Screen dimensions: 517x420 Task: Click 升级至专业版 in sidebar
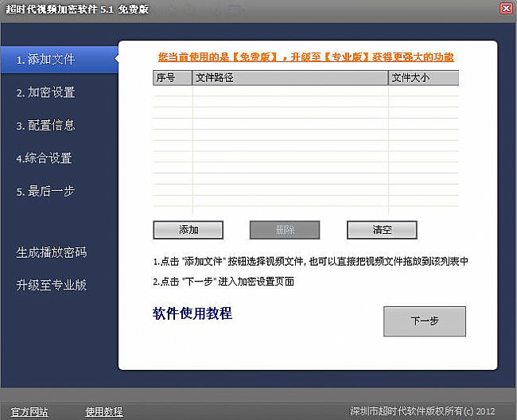[x=52, y=285]
